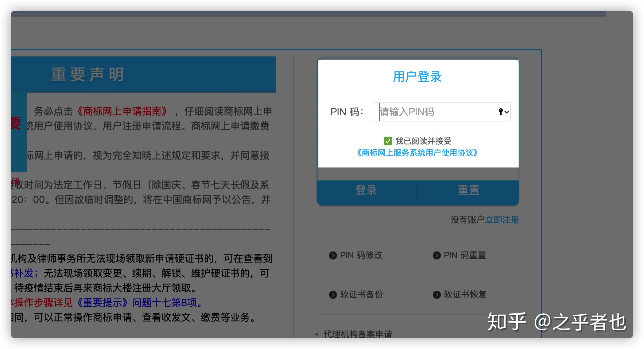This screenshot has width=644, height=349.
Task: Click the 用户登录 dialog title
Action: 417,77
